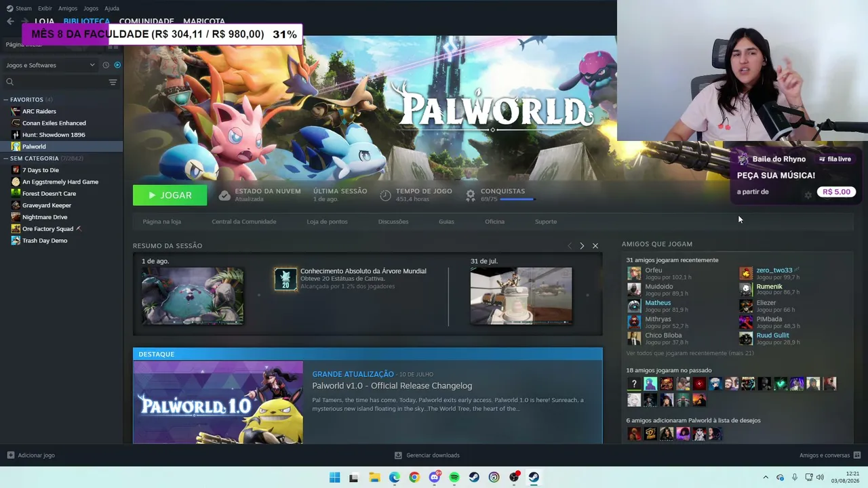This screenshot has height=488, width=868.
Task: Open the Amigos menu
Action: (x=68, y=8)
